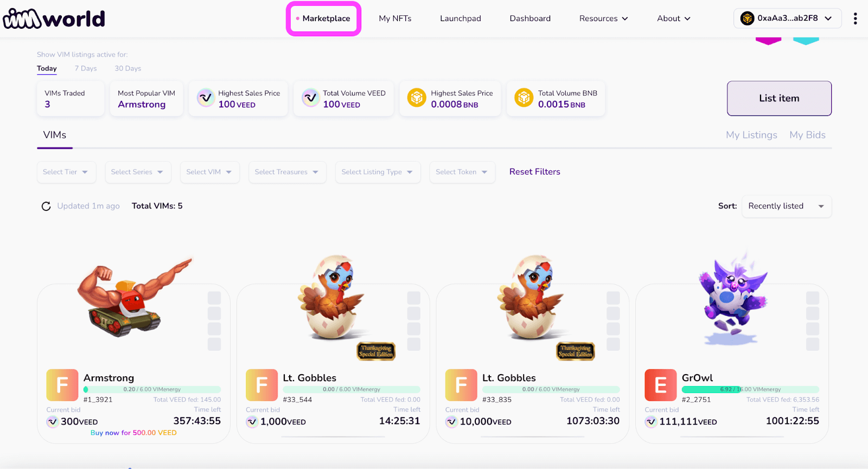Switch to the 7 Days time filter

pos(85,68)
